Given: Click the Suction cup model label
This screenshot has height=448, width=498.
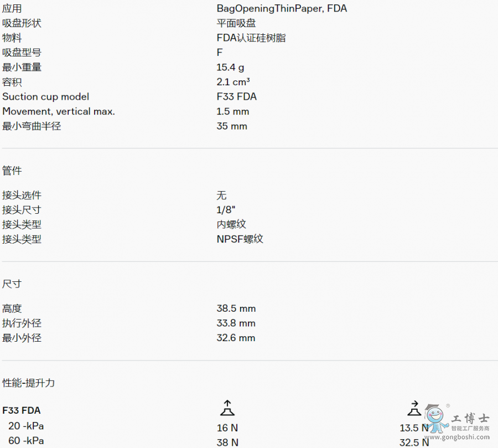Looking at the screenshot, I should pyautogui.click(x=45, y=96).
